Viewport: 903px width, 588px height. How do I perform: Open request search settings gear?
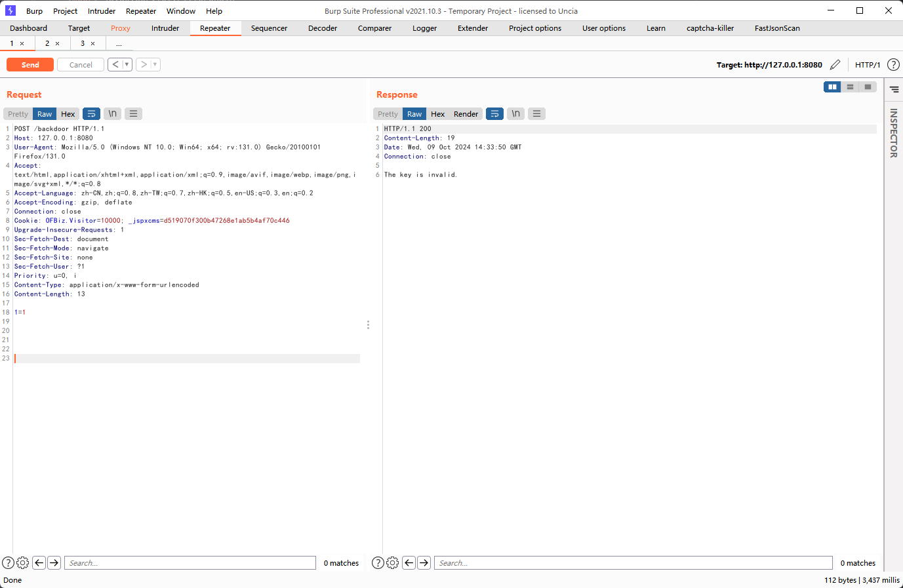coord(22,562)
